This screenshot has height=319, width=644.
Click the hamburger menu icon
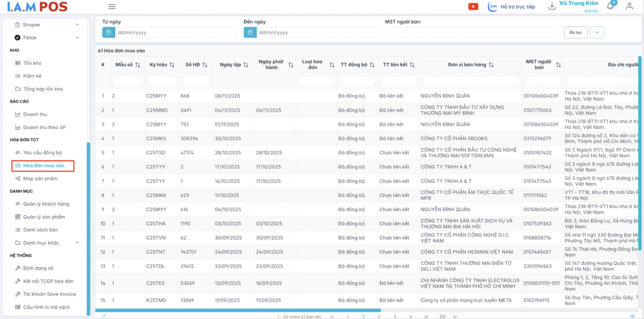tap(112, 7)
